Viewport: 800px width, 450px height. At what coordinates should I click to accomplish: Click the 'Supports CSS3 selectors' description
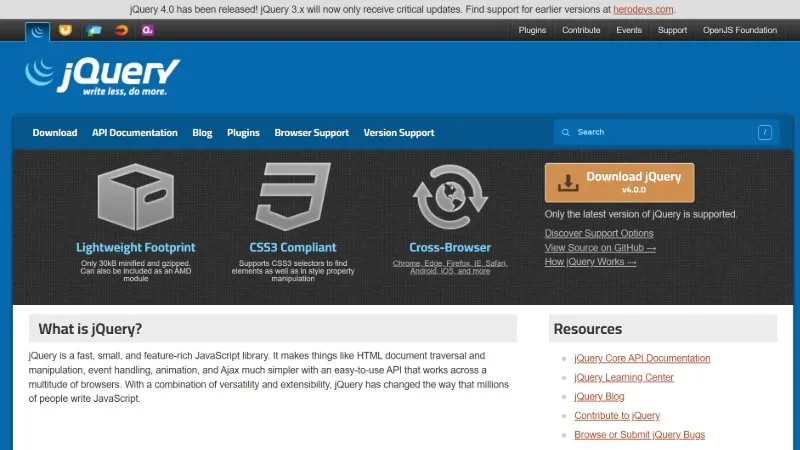[293, 271]
